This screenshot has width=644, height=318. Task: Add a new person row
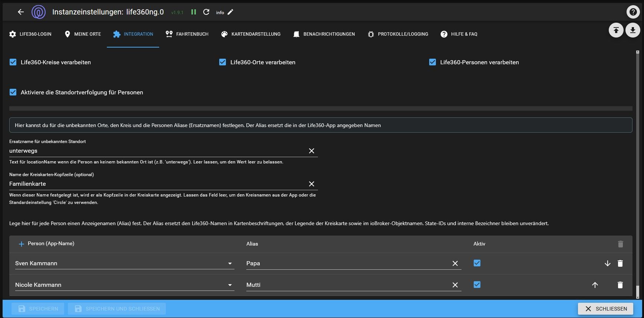pyautogui.click(x=21, y=244)
